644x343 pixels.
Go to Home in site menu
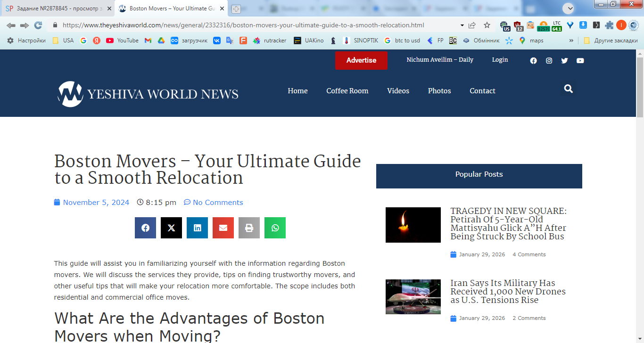tap(297, 91)
